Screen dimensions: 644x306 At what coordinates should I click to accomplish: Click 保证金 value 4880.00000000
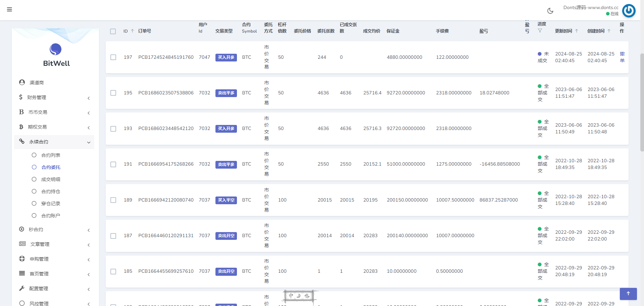point(404,57)
